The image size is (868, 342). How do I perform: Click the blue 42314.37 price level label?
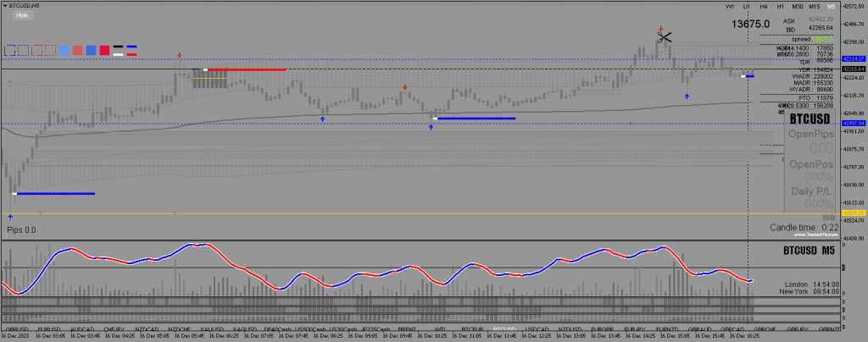852,59
